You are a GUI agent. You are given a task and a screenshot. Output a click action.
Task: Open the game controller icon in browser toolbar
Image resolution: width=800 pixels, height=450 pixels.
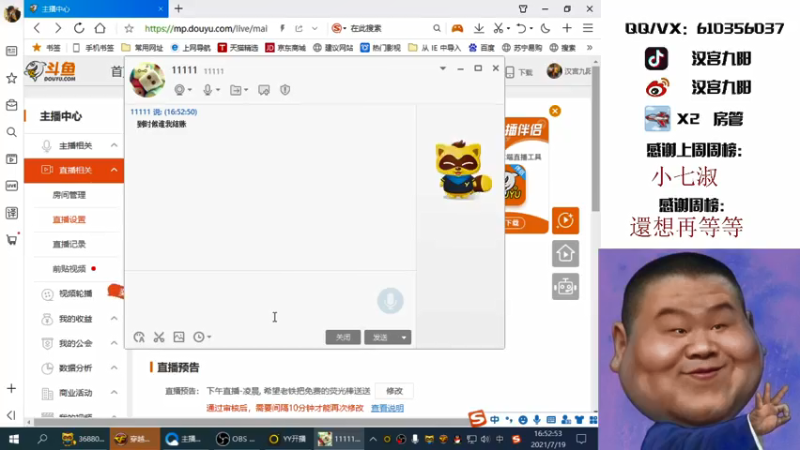[457, 29]
